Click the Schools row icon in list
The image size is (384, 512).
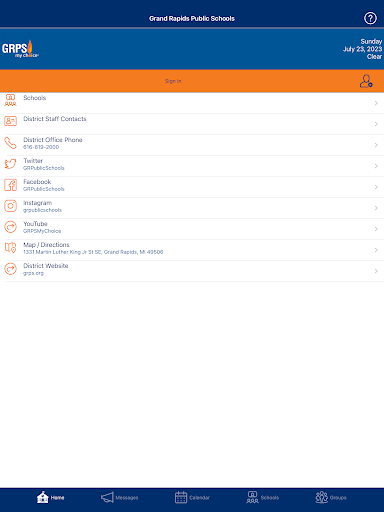click(x=10, y=100)
